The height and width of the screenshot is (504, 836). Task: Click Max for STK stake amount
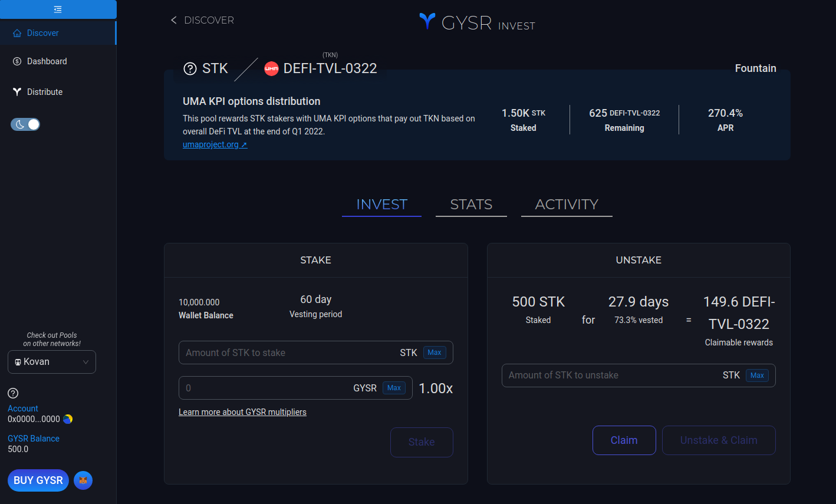[435, 353]
